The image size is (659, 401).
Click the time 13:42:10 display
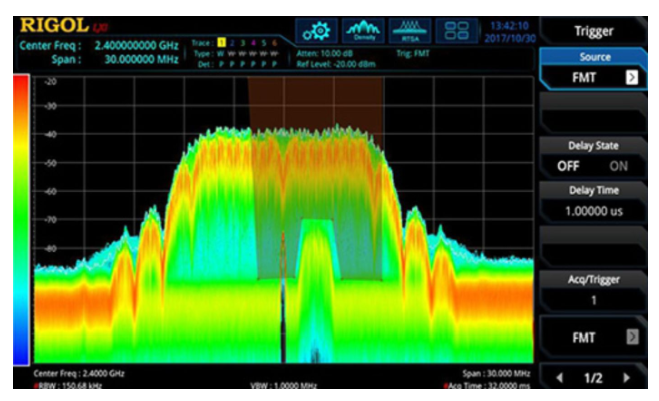509,26
